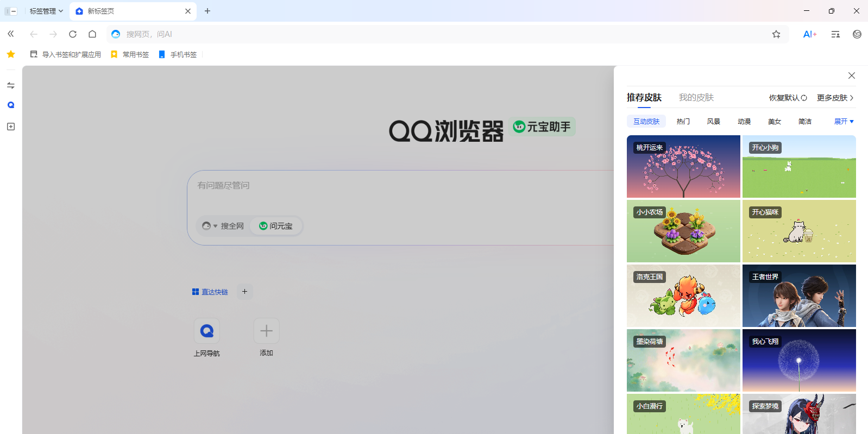
Task: Select the 动漫 skin category
Action: pyautogui.click(x=744, y=122)
